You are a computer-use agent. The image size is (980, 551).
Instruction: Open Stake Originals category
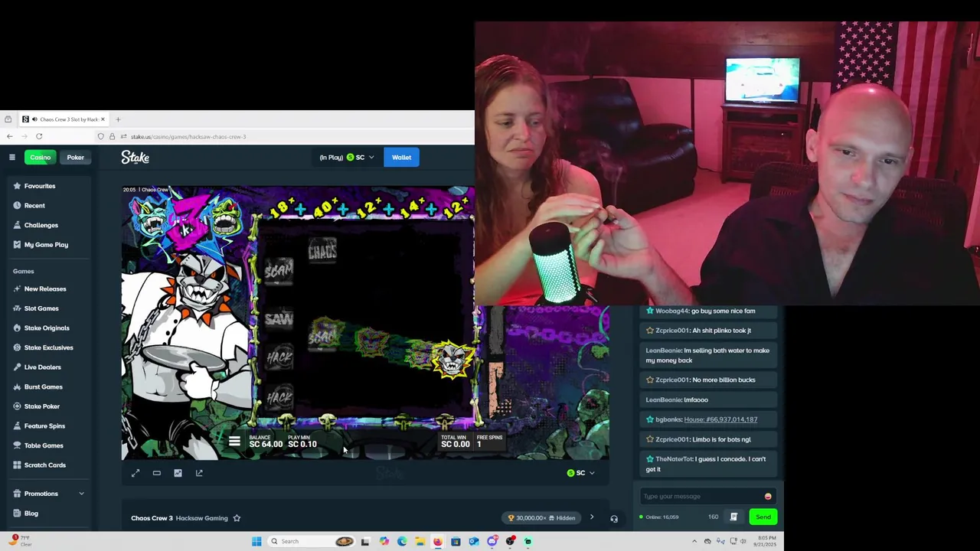47,328
